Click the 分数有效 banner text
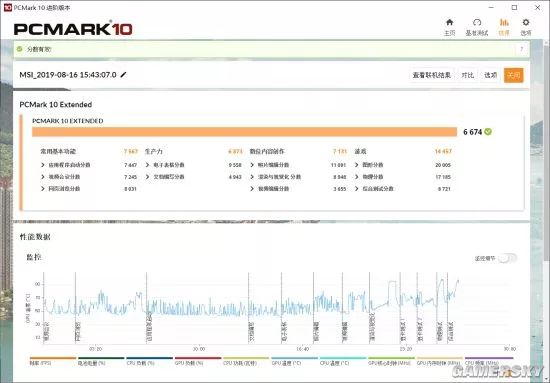 pos(39,49)
